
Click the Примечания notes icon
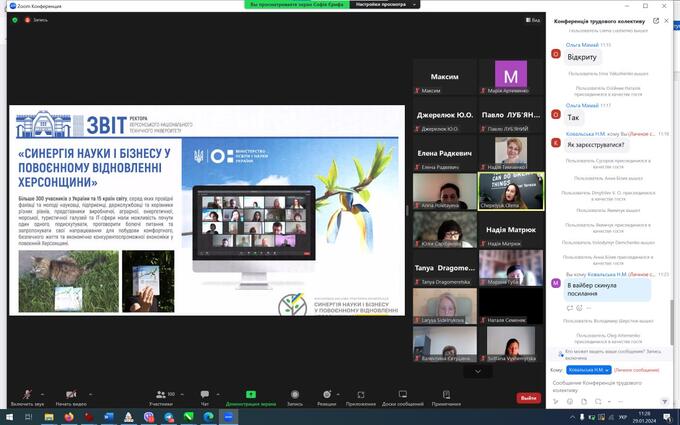[446, 395]
